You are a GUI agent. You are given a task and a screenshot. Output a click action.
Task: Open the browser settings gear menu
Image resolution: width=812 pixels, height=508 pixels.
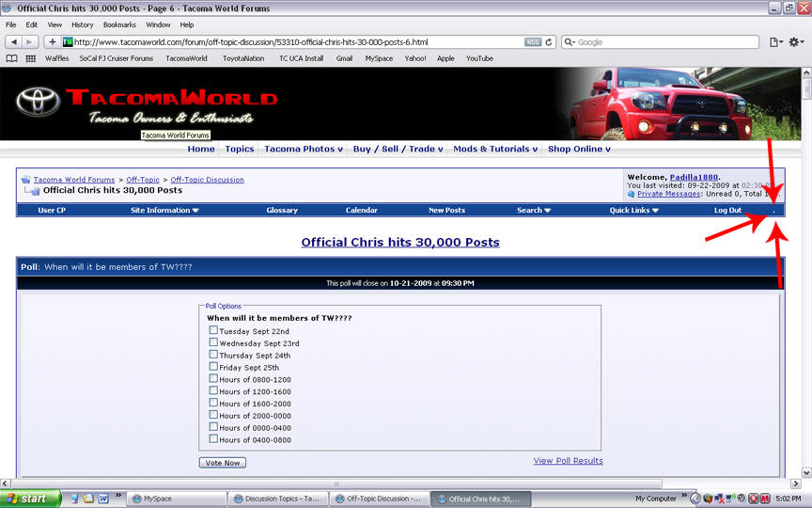tap(795, 42)
